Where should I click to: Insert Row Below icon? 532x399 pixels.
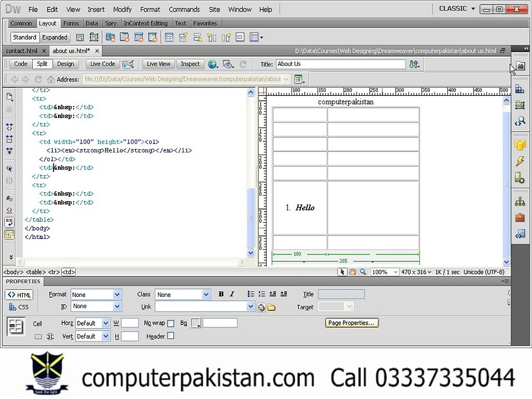coord(197,37)
